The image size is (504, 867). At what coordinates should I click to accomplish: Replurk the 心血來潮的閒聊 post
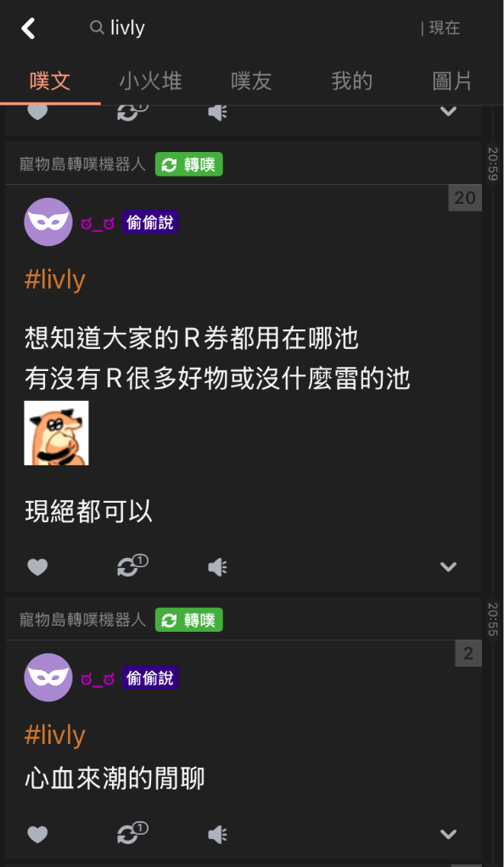tap(132, 834)
